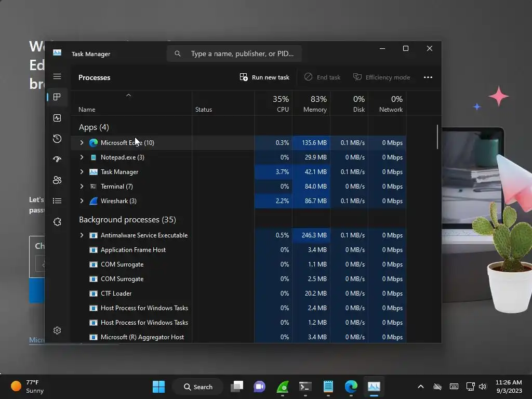Click the Terminal process icon in list

(x=94, y=187)
